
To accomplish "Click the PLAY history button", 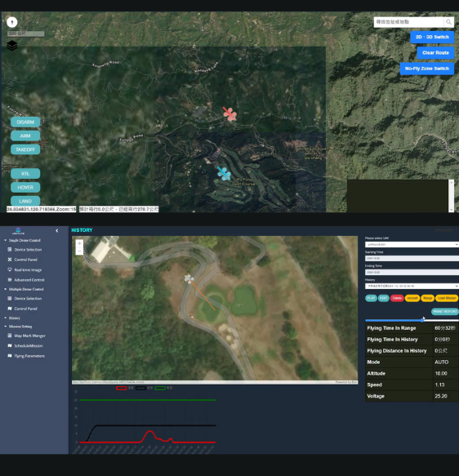I will [x=371, y=298].
